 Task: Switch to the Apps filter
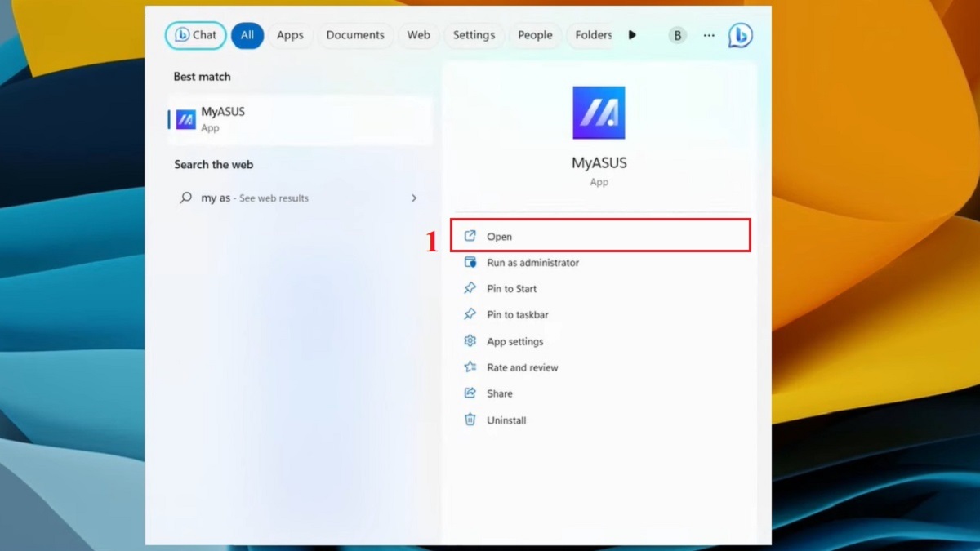290,35
